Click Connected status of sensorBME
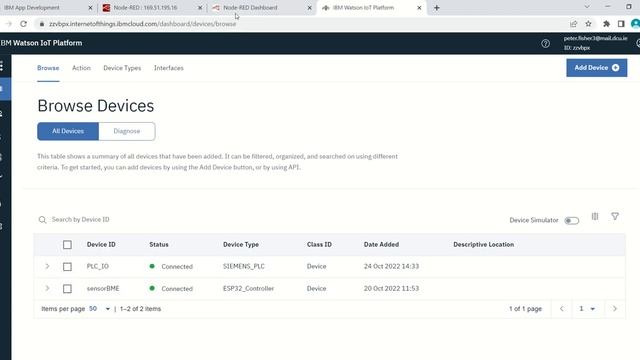Viewport: 640px width, 360px height. click(x=171, y=289)
